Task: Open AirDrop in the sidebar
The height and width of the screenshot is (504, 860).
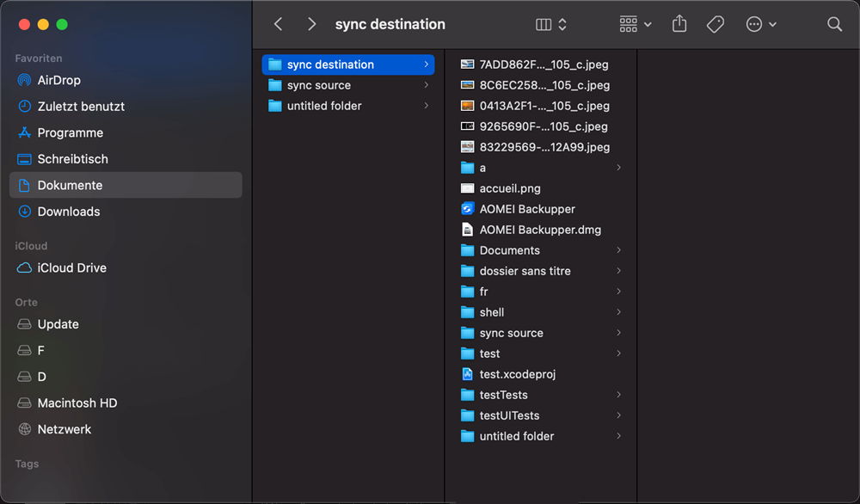Action: (58, 80)
